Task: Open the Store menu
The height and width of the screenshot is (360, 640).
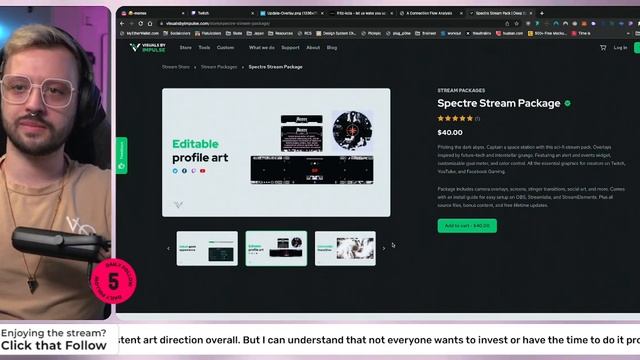Action: pyautogui.click(x=185, y=48)
